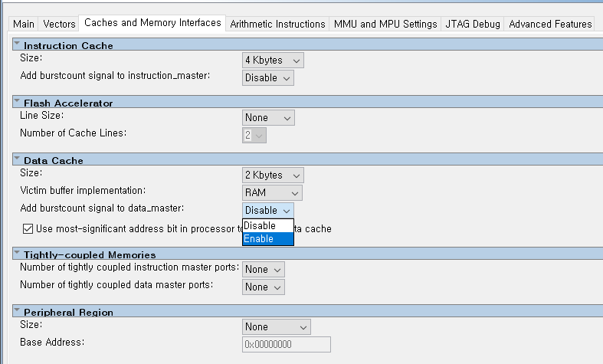603x364 pixels.
Task: Choose Disable in the burstcount list
Action: [x=267, y=226]
